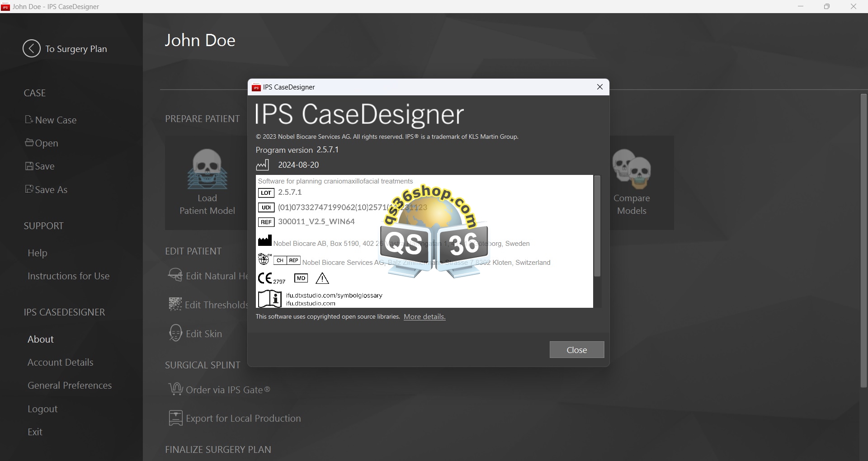Click the New Case document icon
The width and height of the screenshot is (868, 461).
point(29,119)
